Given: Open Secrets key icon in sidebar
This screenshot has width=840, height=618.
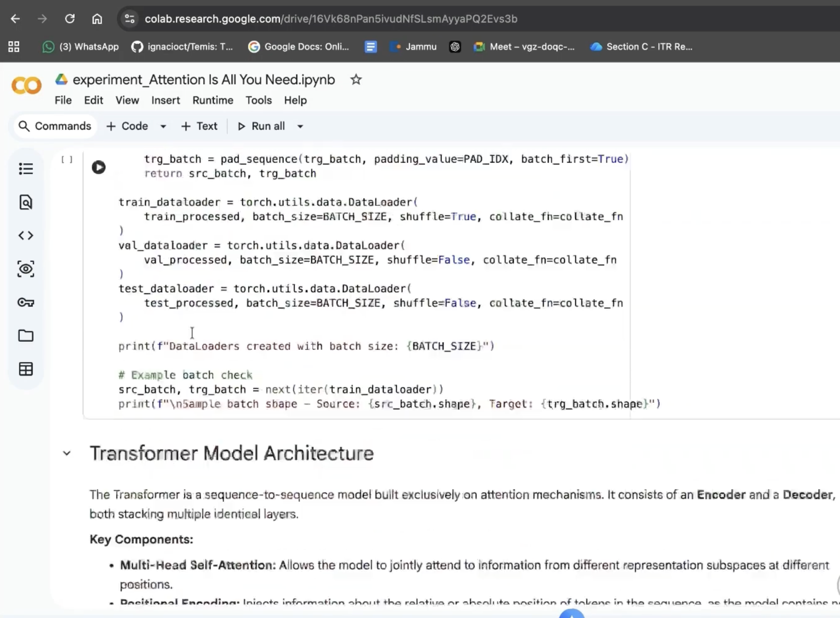Looking at the screenshot, I should point(26,302).
